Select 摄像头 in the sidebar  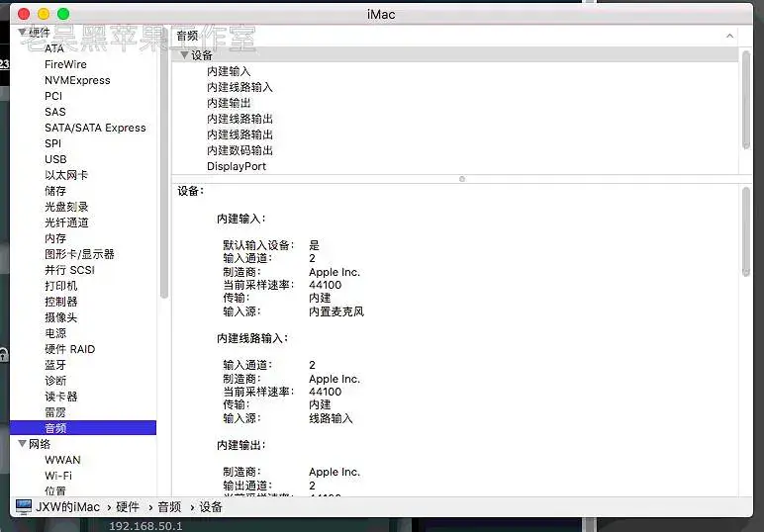(61, 317)
